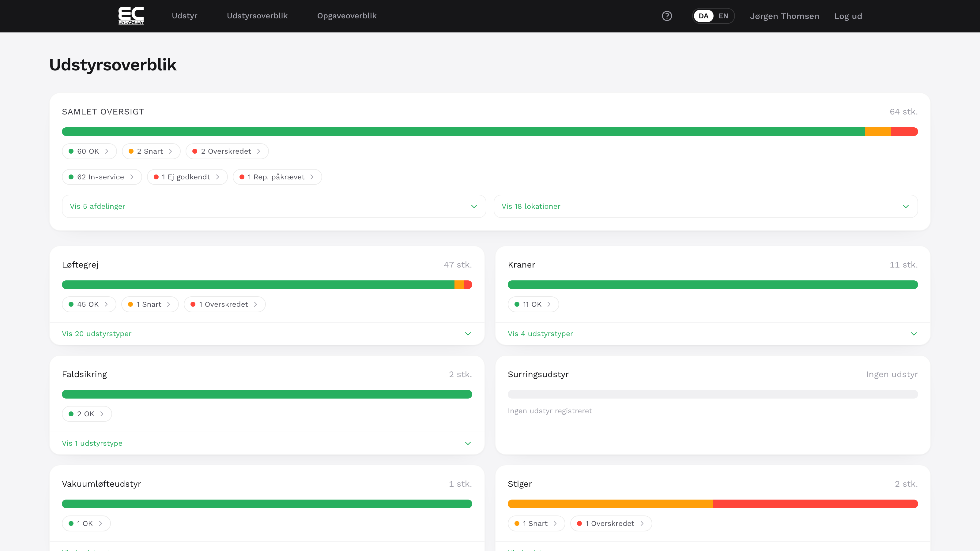The width and height of the screenshot is (980, 551).
Task: Open Opgaveoverblik navigation item
Action: coord(347,16)
